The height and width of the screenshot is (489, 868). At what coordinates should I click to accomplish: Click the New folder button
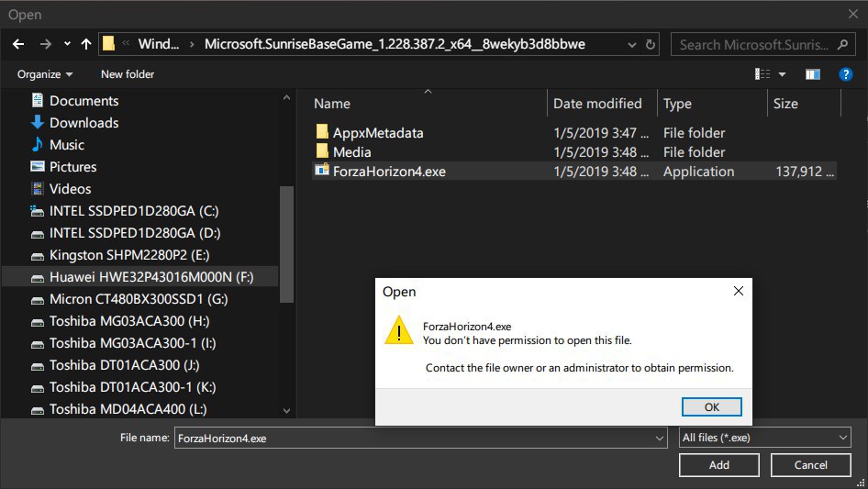(128, 74)
